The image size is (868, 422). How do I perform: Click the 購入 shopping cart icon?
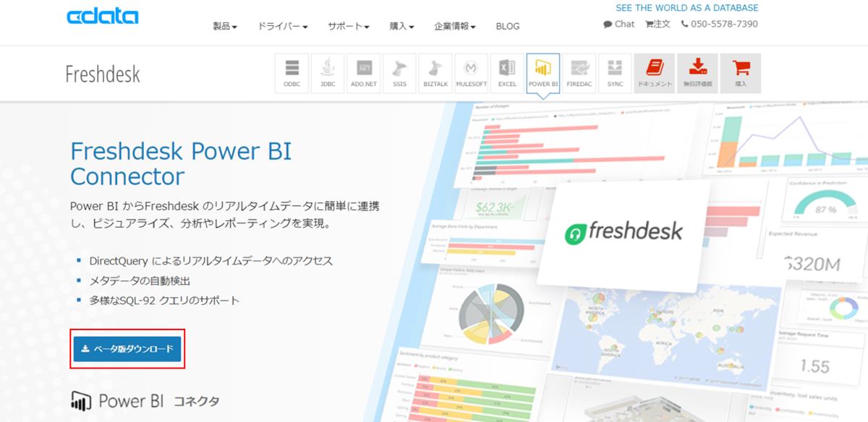741,74
